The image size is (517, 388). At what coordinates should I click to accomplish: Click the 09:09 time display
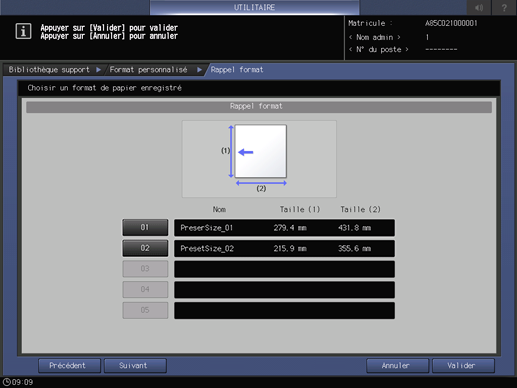22,382
